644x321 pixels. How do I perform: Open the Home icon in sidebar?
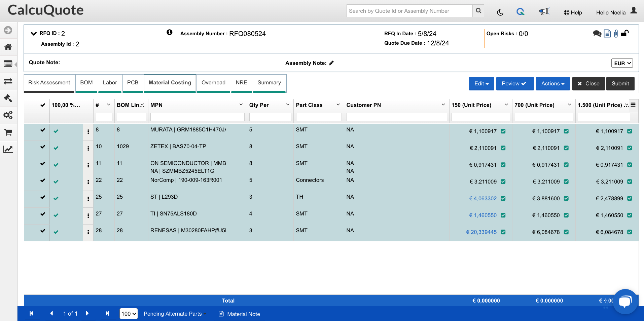coord(8,47)
